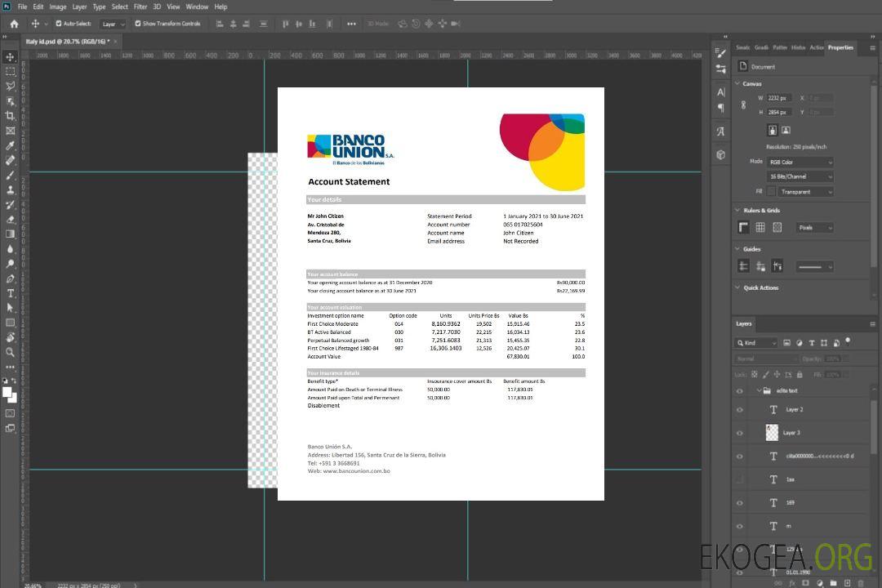Screen dimensions: 882x588
Task: Select the Zoom tool
Action: [10, 352]
